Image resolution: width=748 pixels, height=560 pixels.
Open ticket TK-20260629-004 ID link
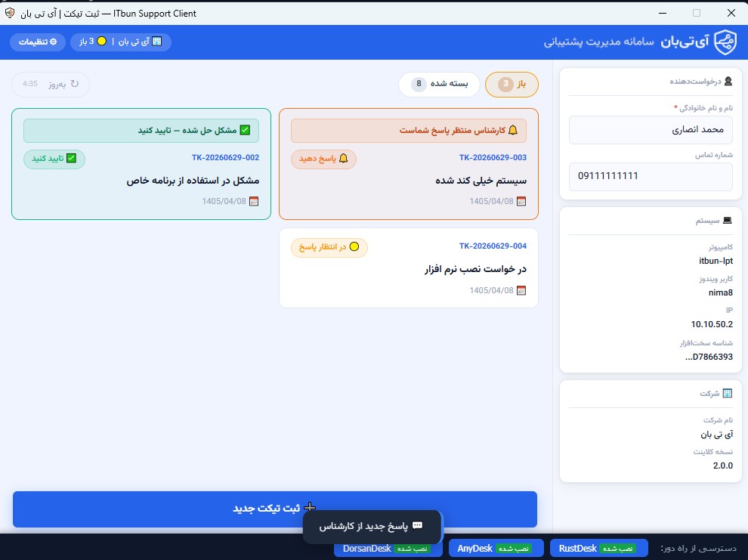coord(493,246)
